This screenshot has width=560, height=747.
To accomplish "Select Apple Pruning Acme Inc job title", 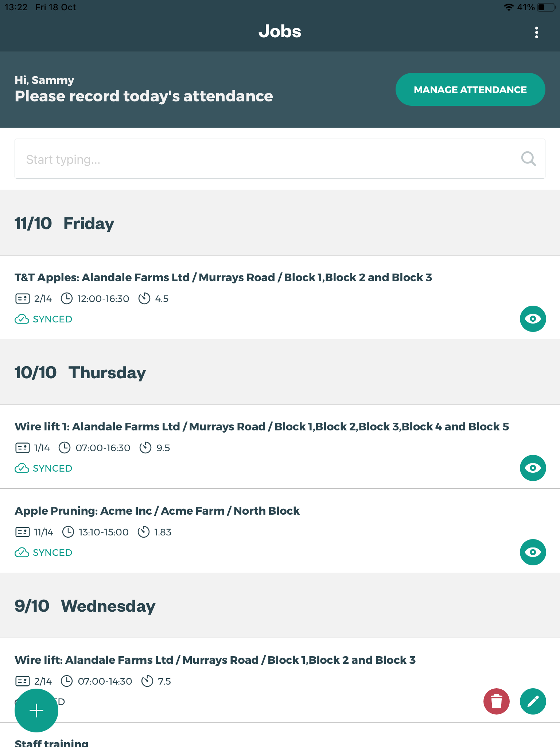I will (157, 511).
